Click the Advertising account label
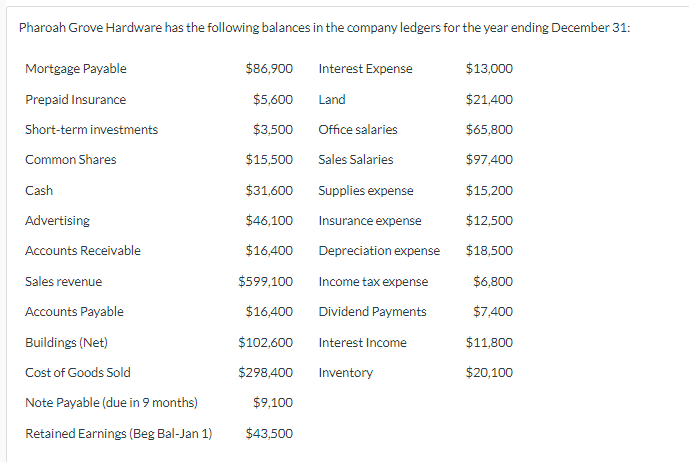689x462 pixels. (x=57, y=221)
